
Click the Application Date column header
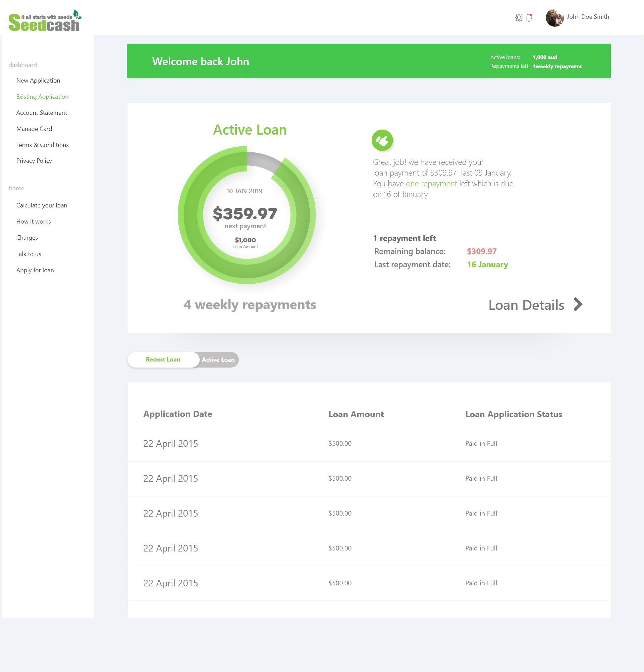pos(178,414)
